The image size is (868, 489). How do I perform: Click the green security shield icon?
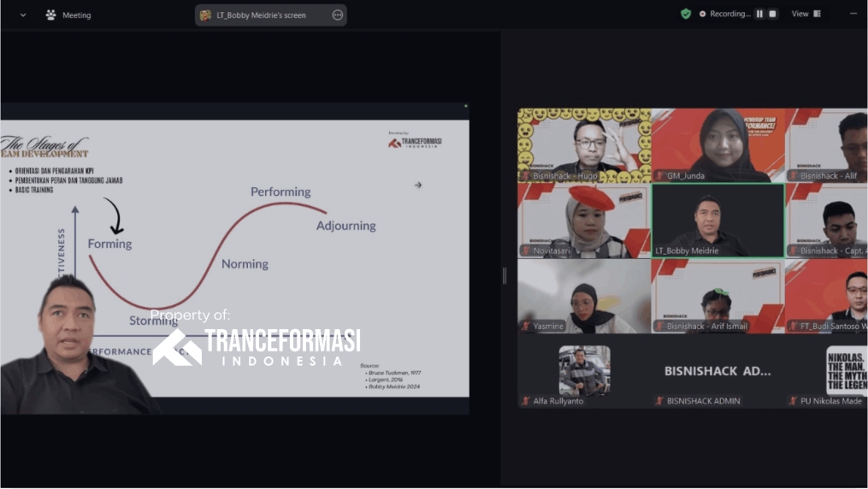point(685,14)
